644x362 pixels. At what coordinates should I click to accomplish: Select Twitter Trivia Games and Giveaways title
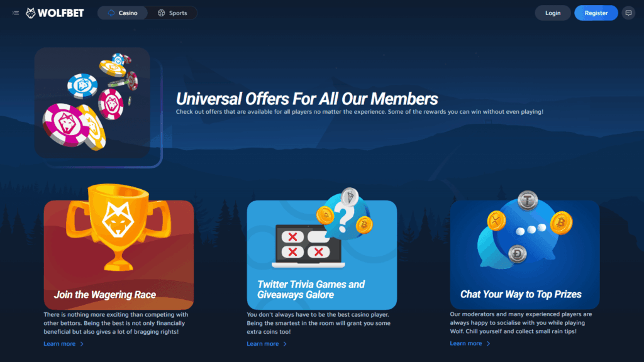pyautogui.click(x=311, y=289)
